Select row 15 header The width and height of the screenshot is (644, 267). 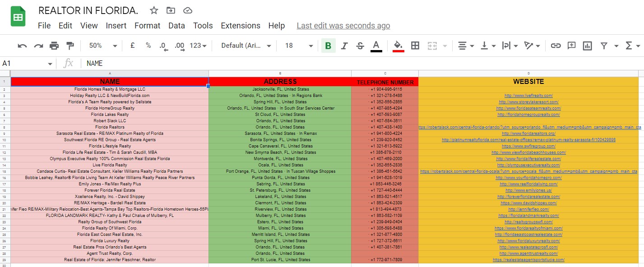[5, 171]
